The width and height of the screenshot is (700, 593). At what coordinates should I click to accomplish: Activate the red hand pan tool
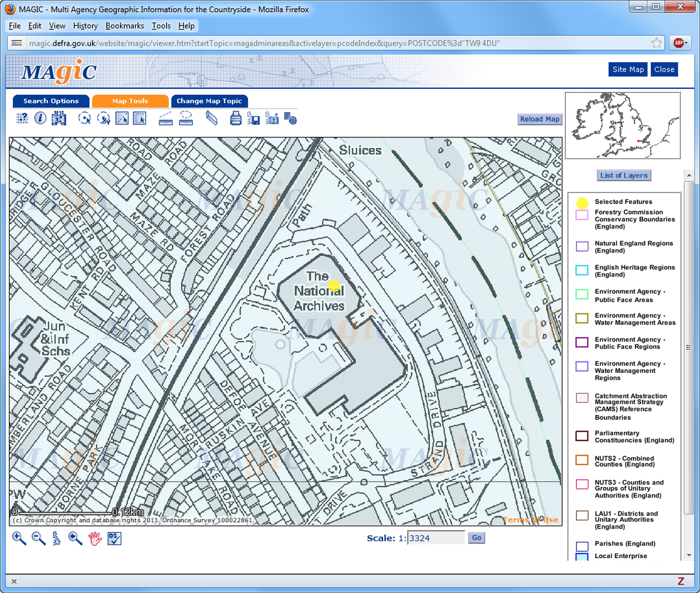(95, 538)
